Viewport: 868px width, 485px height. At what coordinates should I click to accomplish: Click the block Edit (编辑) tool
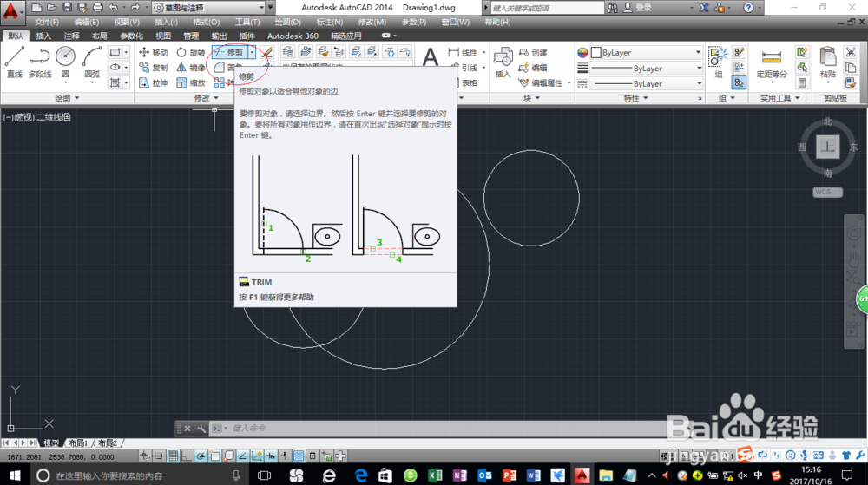[x=533, y=68]
